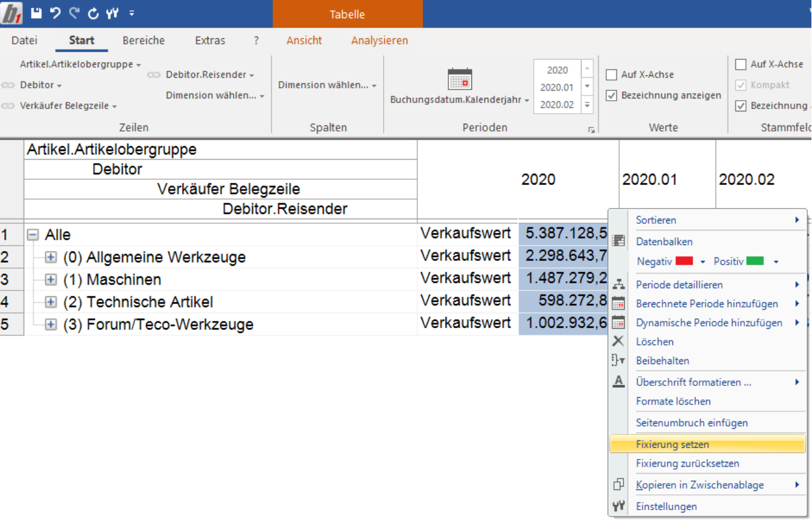This screenshot has width=812, height=522.
Task: Expand (0) Allgemeine Werkzeuge row
Action: 51,257
